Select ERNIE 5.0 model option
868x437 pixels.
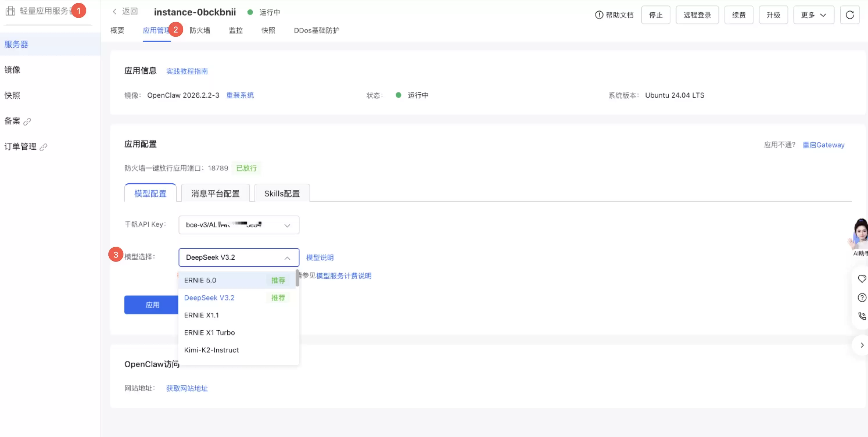point(237,280)
